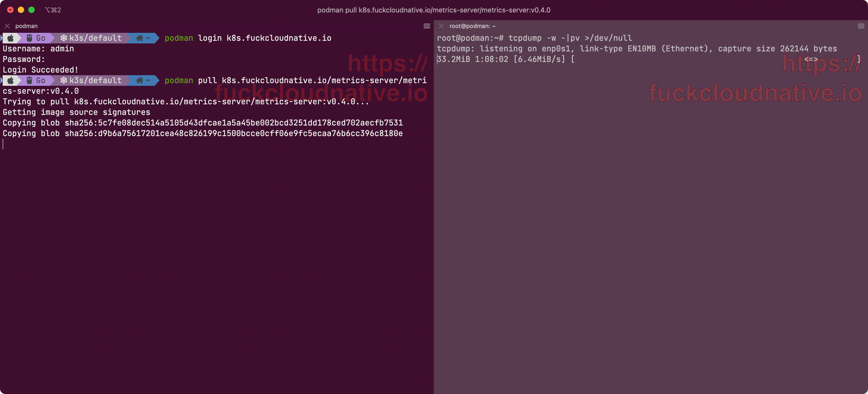Click the Go gopher segment in first prompt
The image size is (868, 394).
pos(36,38)
